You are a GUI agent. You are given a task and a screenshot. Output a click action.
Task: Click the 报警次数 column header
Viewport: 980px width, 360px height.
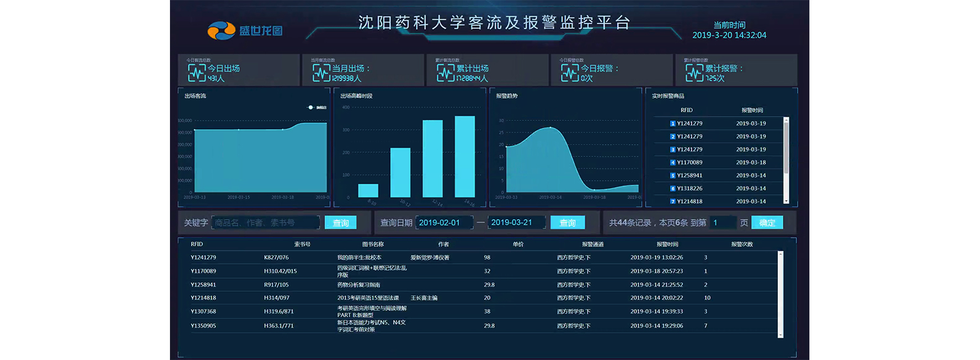[742, 245]
